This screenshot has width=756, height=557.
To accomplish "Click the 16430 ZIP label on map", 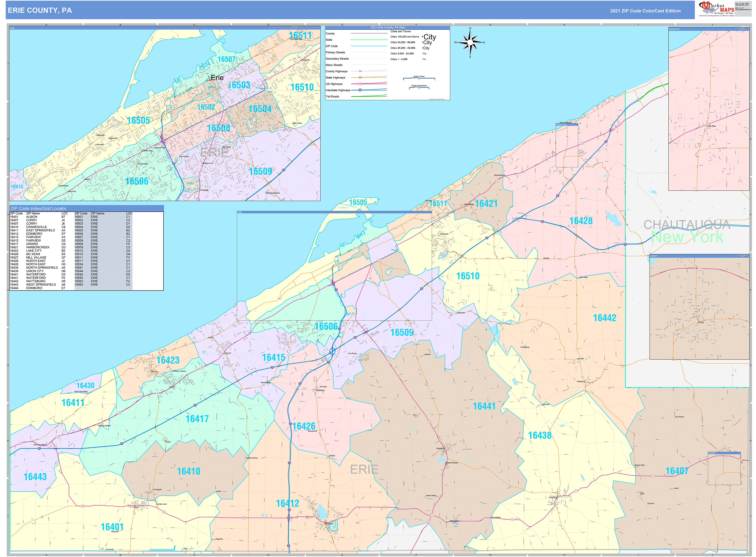I will tap(86, 386).
